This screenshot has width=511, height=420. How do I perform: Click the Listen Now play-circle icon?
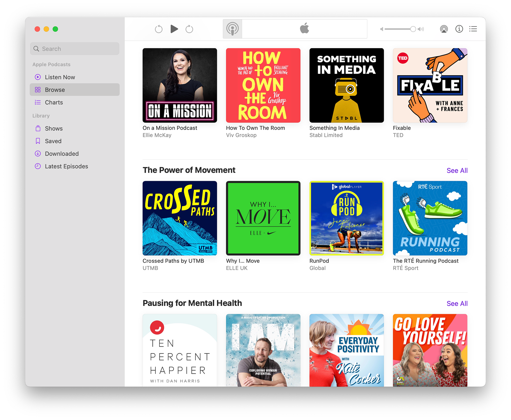coord(38,77)
